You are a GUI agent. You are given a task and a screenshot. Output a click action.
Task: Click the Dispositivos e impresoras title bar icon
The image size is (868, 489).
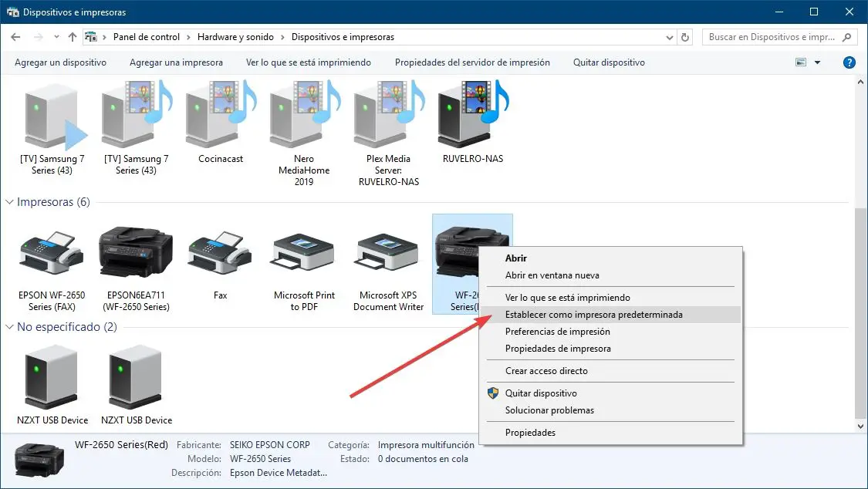tap(12, 12)
